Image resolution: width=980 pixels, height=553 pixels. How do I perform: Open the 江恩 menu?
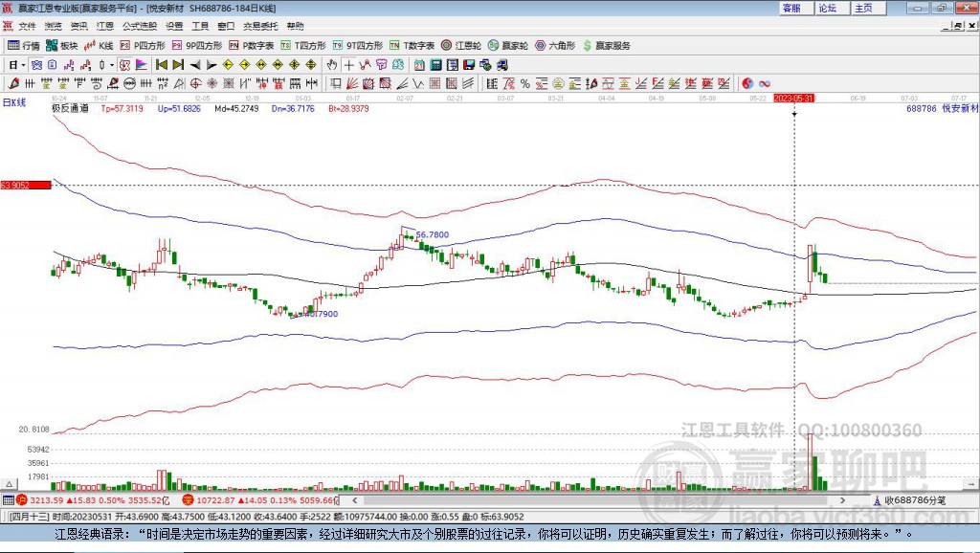coord(105,26)
